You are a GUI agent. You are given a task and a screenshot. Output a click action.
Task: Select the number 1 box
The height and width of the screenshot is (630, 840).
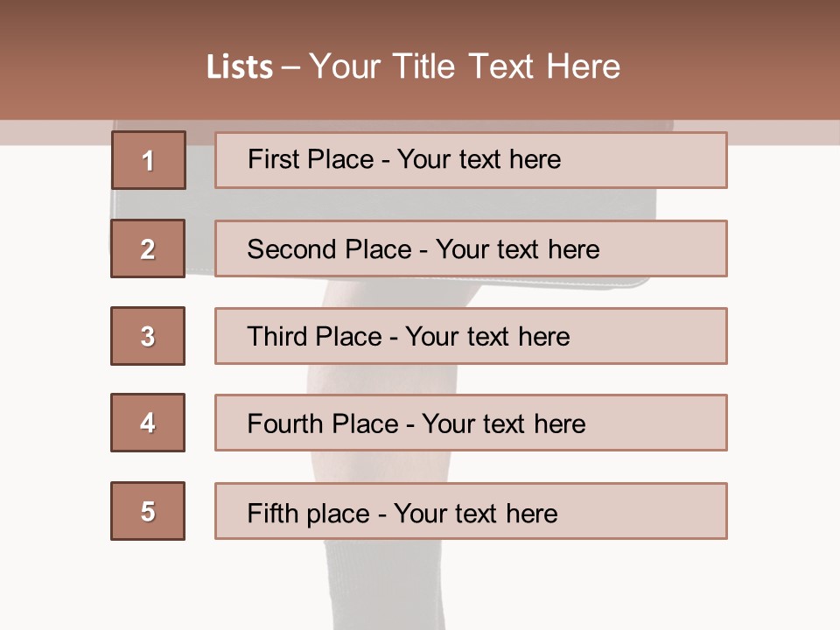click(x=148, y=160)
